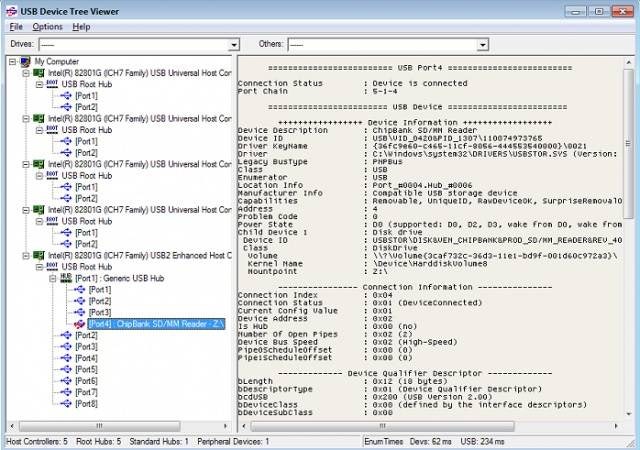Select [Port8] in the device tree
The width and height of the screenshot is (640, 450).
pyautogui.click(x=87, y=404)
